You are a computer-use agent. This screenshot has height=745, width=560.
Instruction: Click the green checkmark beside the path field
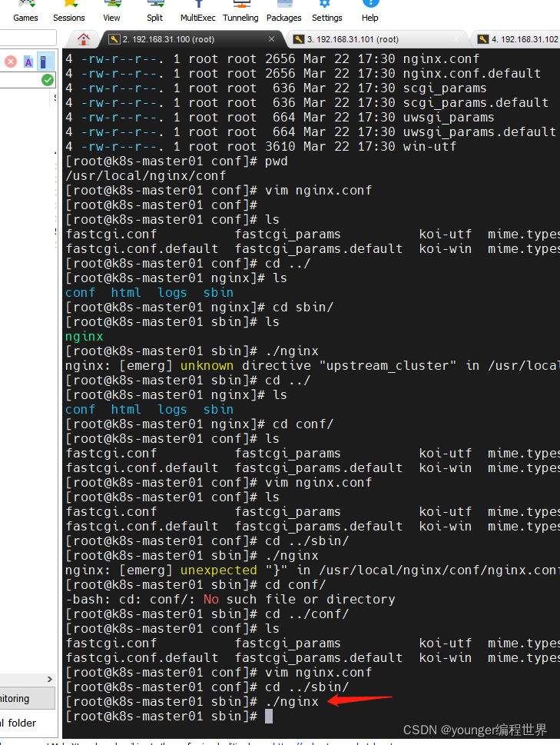click(48, 80)
